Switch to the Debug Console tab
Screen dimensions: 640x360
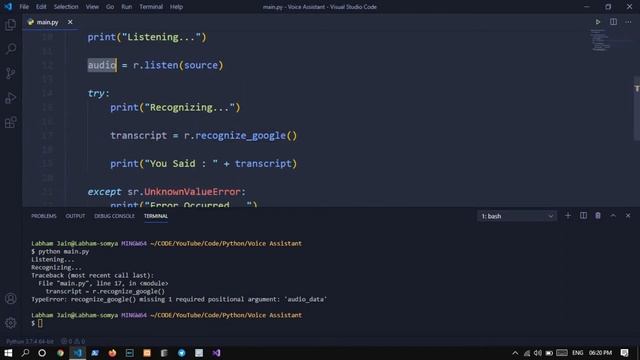[x=114, y=216]
